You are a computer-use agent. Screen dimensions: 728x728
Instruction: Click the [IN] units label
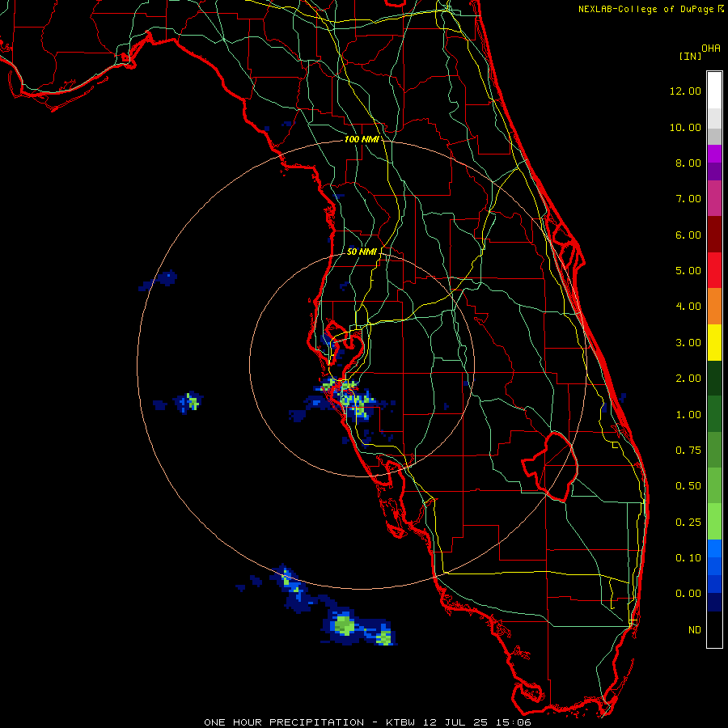(690, 56)
